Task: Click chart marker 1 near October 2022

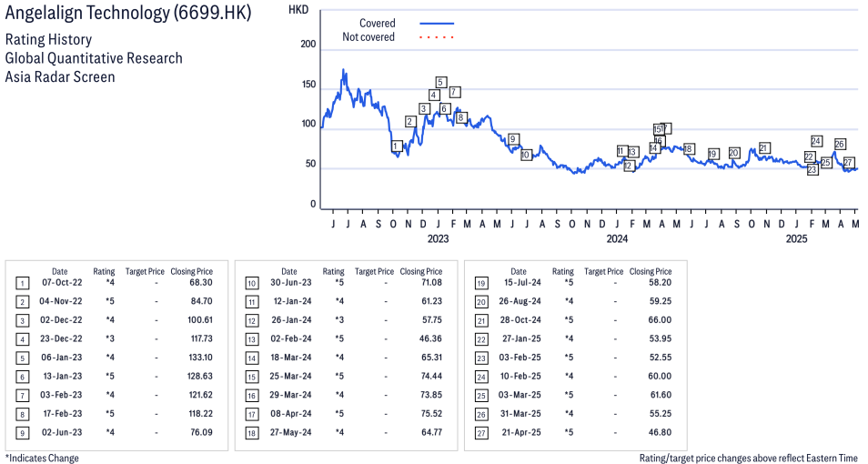Action: pos(396,146)
